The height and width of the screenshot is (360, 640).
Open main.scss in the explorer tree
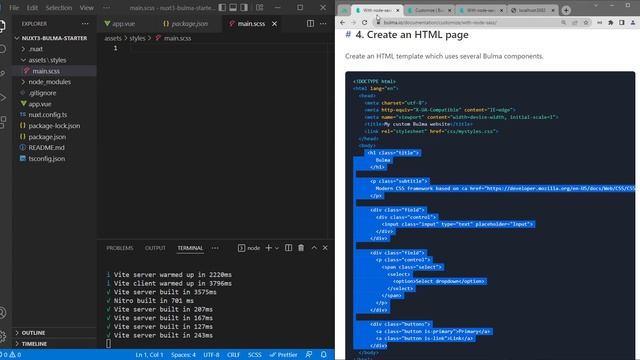tap(54, 71)
